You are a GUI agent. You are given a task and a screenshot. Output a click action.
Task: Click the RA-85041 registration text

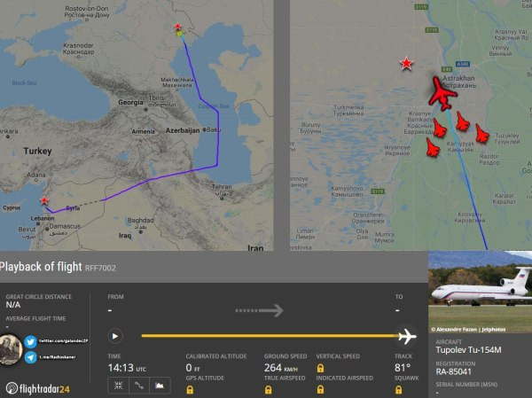[455, 372]
